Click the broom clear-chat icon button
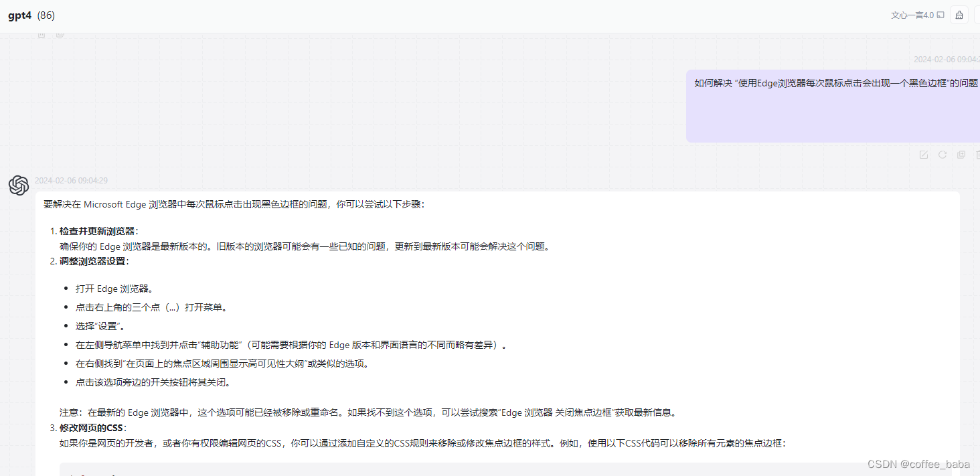Image resolution: width=980 pixels, height=476 pixels. click(959, 15)
